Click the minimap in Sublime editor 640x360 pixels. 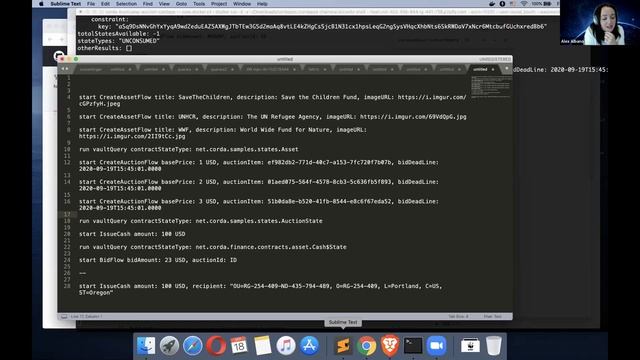(x=491, y=87)
